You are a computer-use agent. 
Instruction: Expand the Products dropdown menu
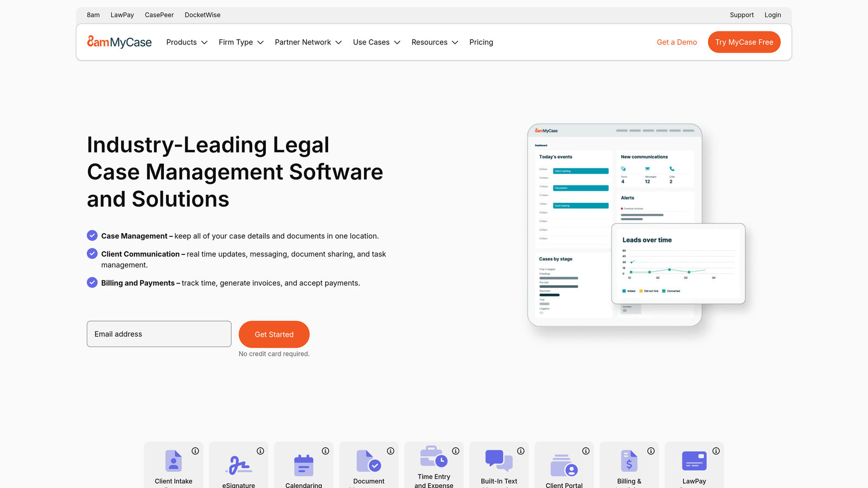click(187, 42)
